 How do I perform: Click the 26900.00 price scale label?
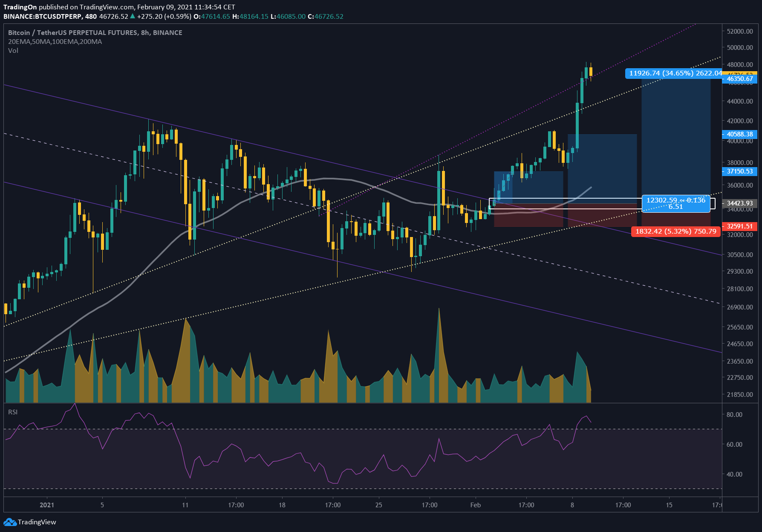[x=740, y=307]
